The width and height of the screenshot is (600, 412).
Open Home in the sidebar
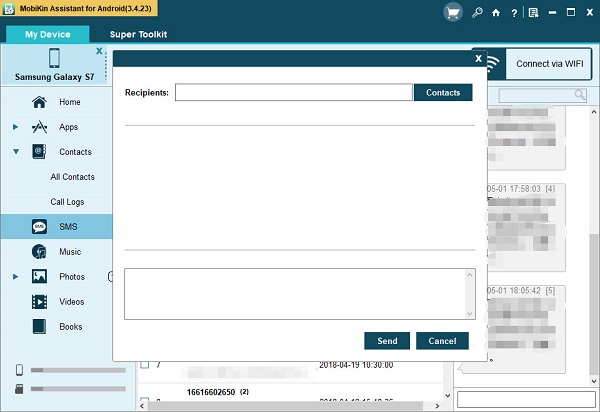[69, 102]
